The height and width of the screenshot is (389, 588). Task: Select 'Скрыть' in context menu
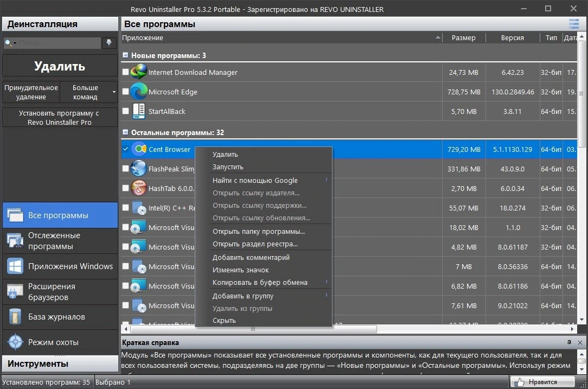point(264,320)
